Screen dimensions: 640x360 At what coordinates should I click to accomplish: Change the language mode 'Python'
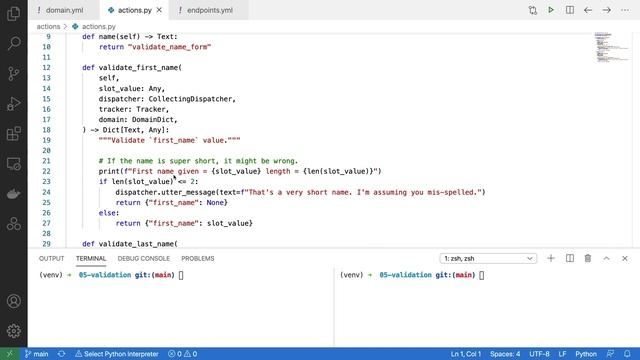(586, 354)
